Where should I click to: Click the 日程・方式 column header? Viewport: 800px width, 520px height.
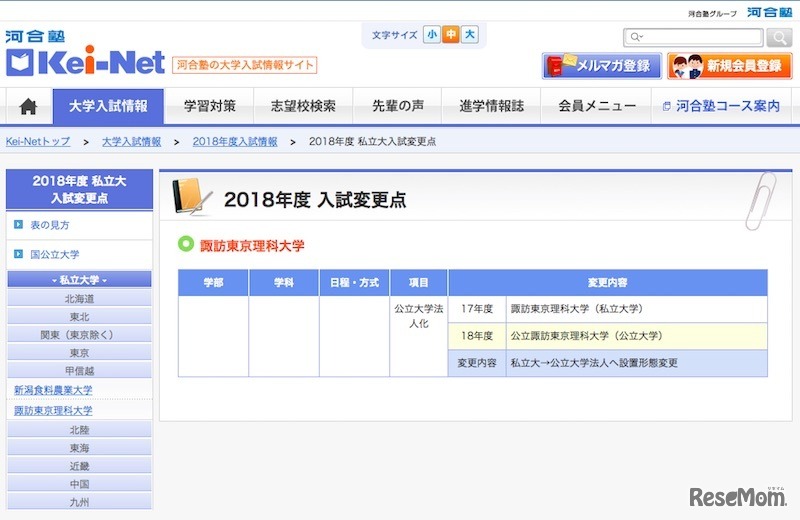[x=354, y=282]
